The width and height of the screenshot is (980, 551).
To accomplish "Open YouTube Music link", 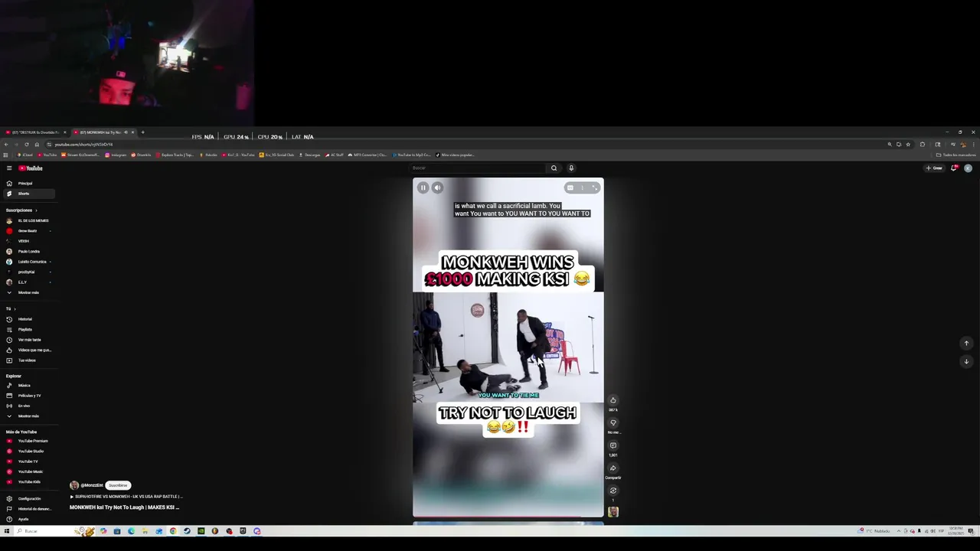I will click(28, 471).
